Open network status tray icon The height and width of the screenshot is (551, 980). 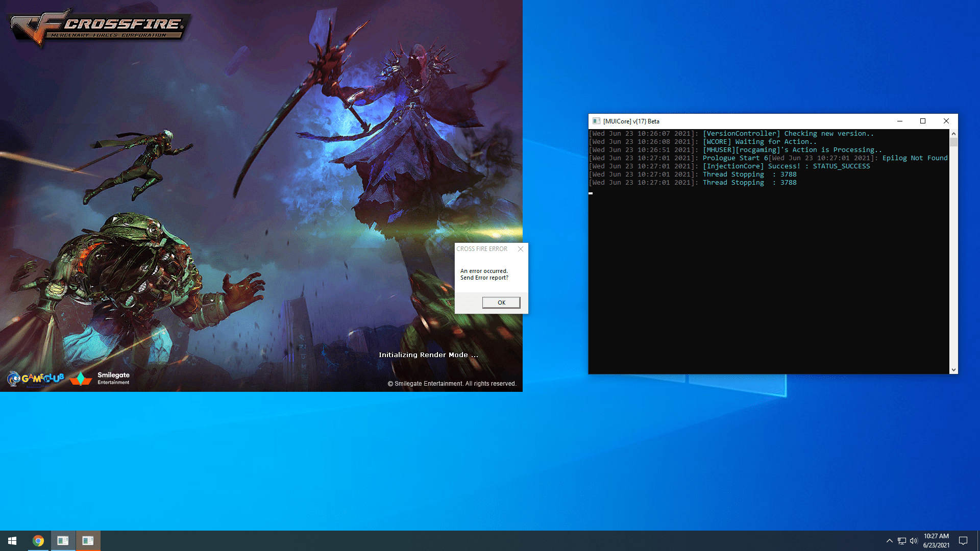tap(901, 541)
